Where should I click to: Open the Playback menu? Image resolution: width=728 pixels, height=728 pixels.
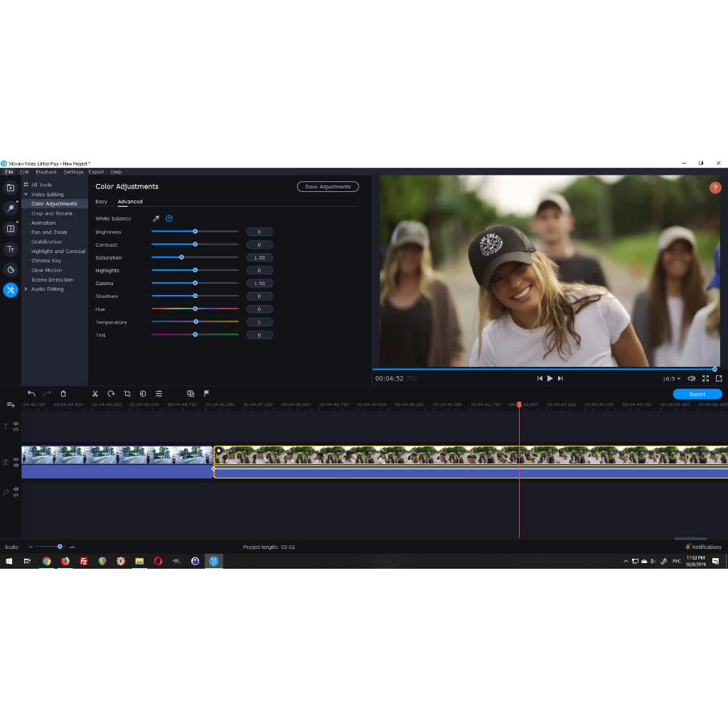[46, 172]
